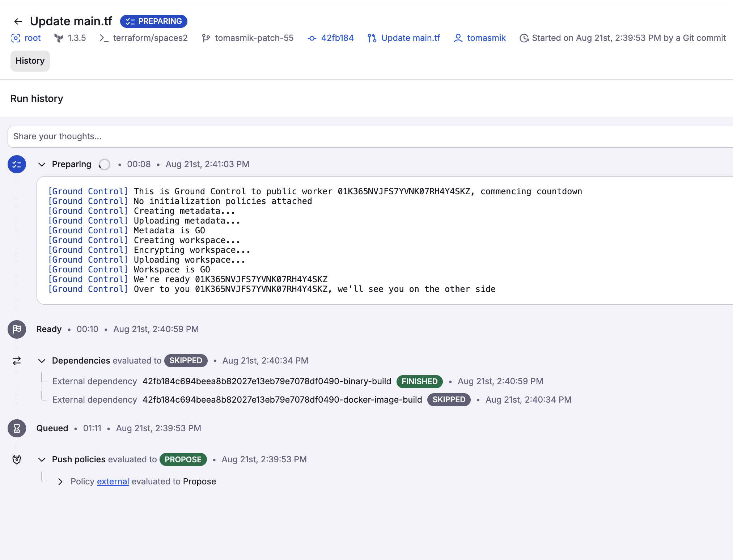
Task: Switch to the History tab
Action: tap(30, 61)
